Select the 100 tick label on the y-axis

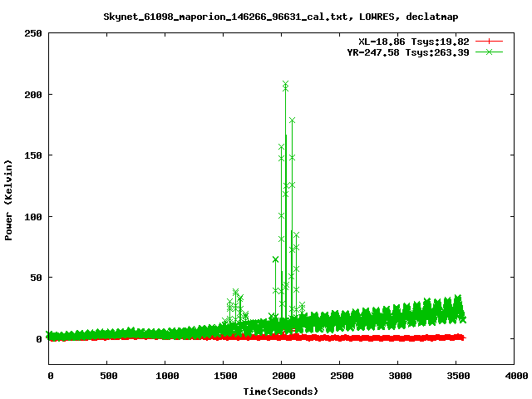pyautogui.click(x=33, y=217)
